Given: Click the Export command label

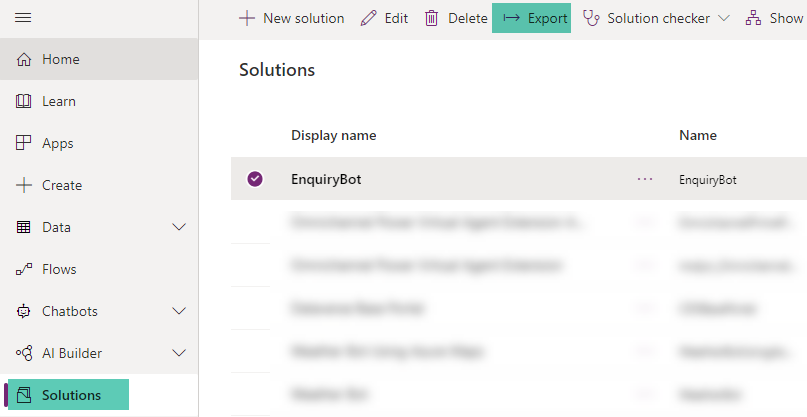Looking at the screenshot, I should tap(548, 19).
